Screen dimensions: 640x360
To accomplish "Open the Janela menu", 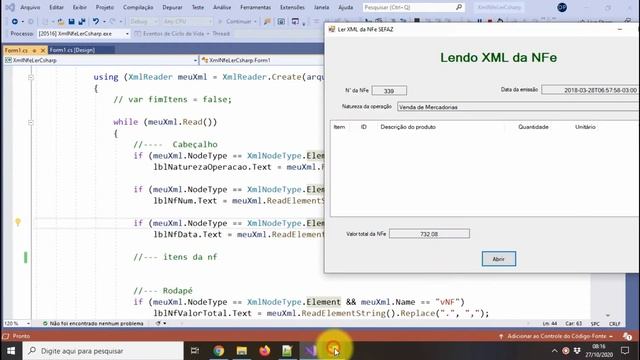I will pyautogui.click(x=322, y=7).
